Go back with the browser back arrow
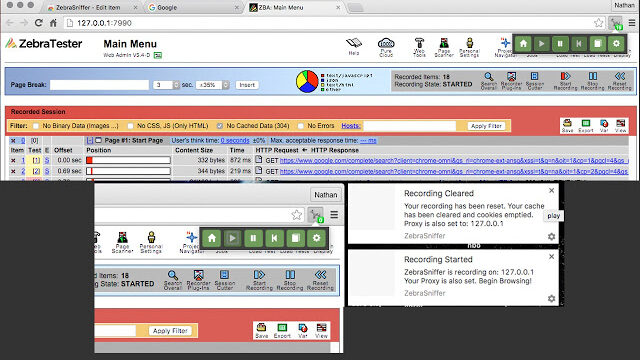The width and height of the screenshot is (640, 360). pyautogui.click(x=10, y=23)
